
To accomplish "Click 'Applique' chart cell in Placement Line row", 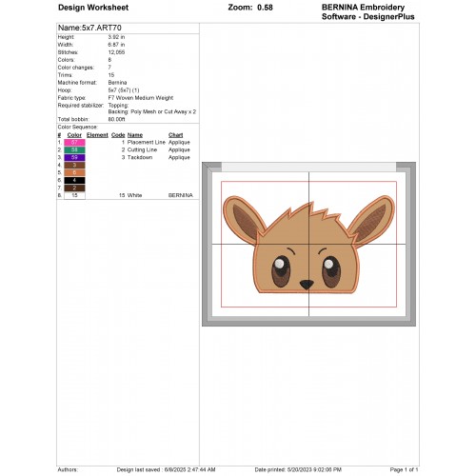I will (179, 143).
